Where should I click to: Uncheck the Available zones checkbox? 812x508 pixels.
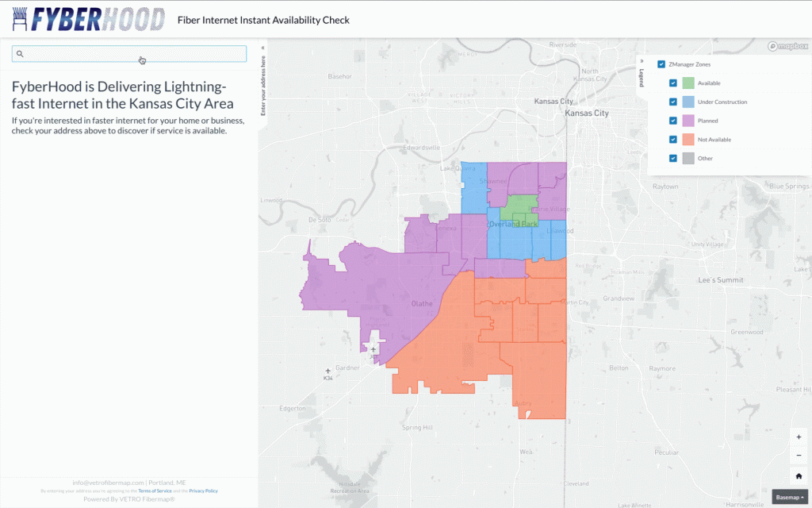point(672,83)
